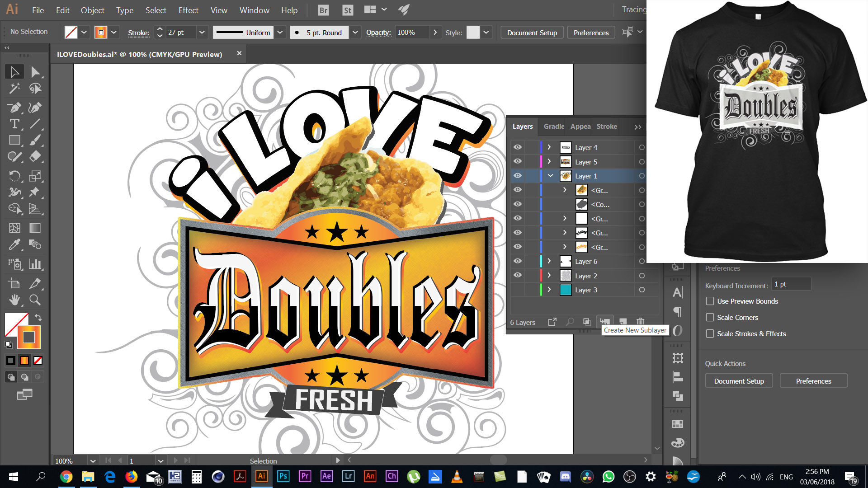Click Preferences button under Quick Actions
The image size is (868, 488).
[x=813, y=381]
